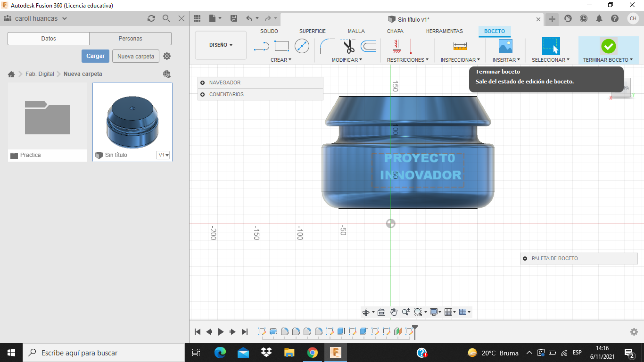
Task: Open the Extensions icon in the top bar
Action: pos(568,18)
